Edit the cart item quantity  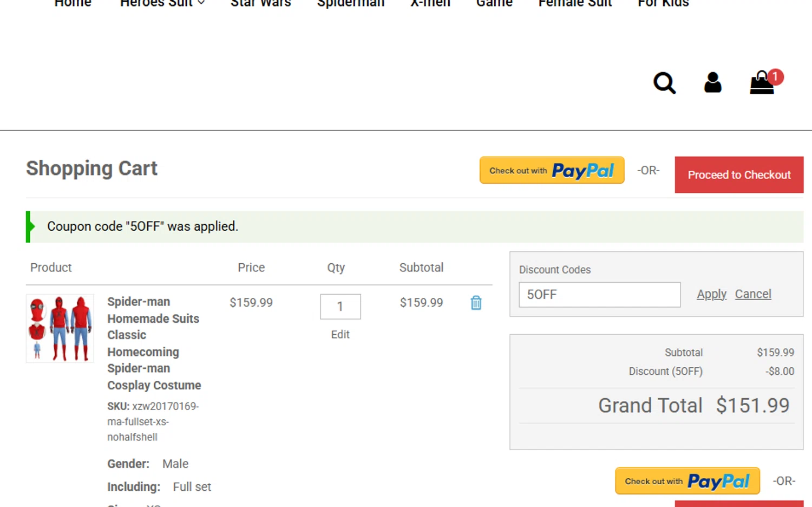(340, 335)
